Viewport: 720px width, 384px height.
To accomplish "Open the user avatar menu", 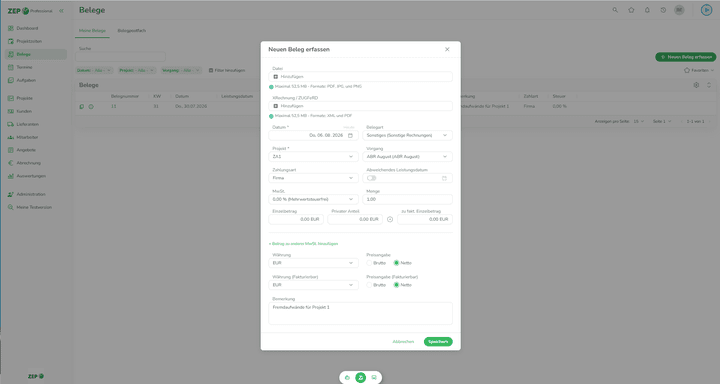I will (679, 10).
